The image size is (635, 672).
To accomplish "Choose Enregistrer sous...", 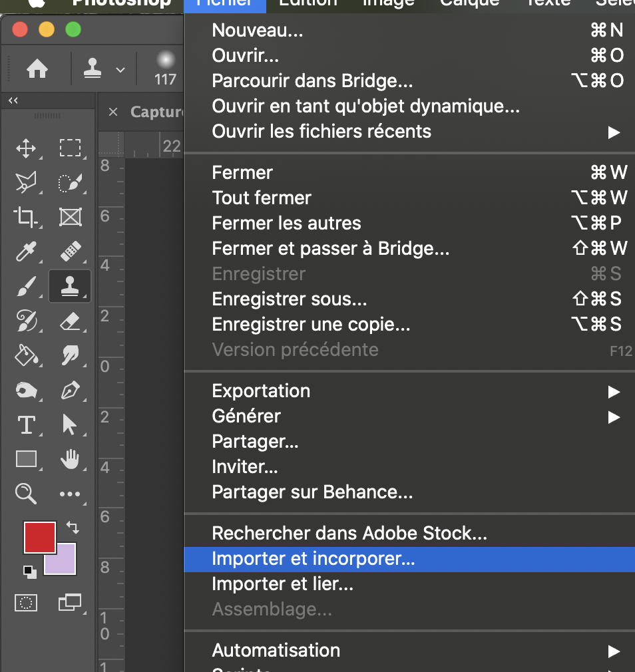I will click(409, 299).
